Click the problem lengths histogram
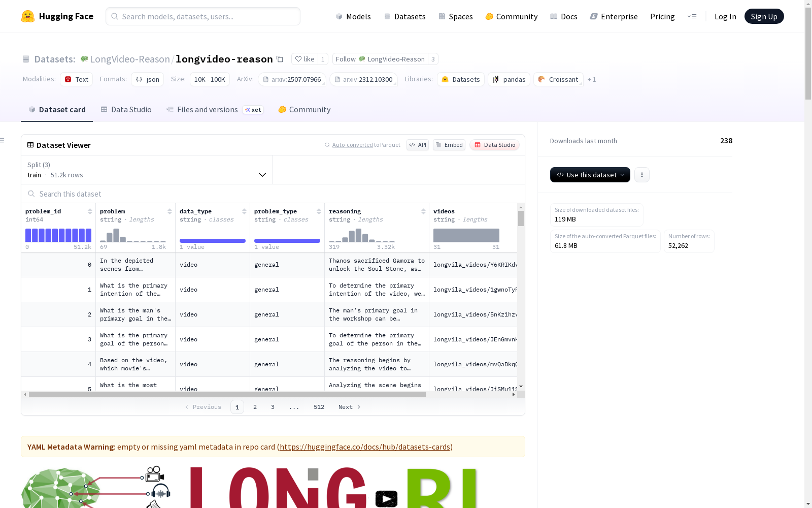812x508 pixels. (x=133, y=235)
